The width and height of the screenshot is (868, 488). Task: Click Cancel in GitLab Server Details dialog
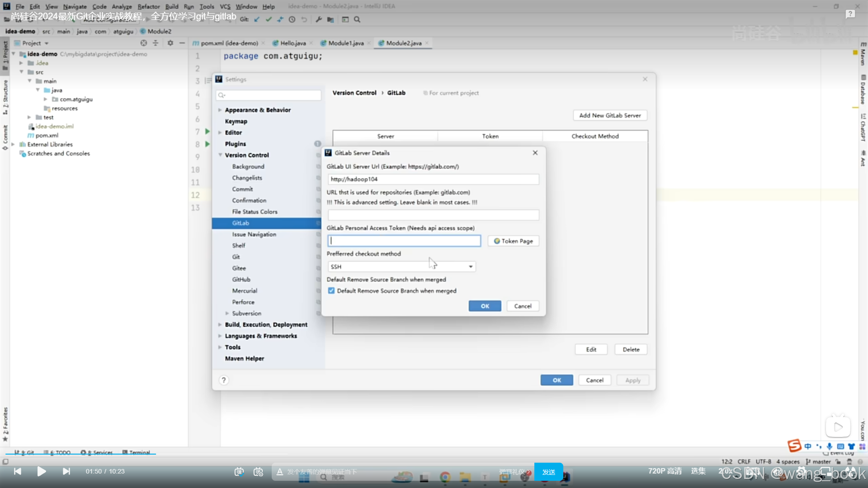coord(523,306)
